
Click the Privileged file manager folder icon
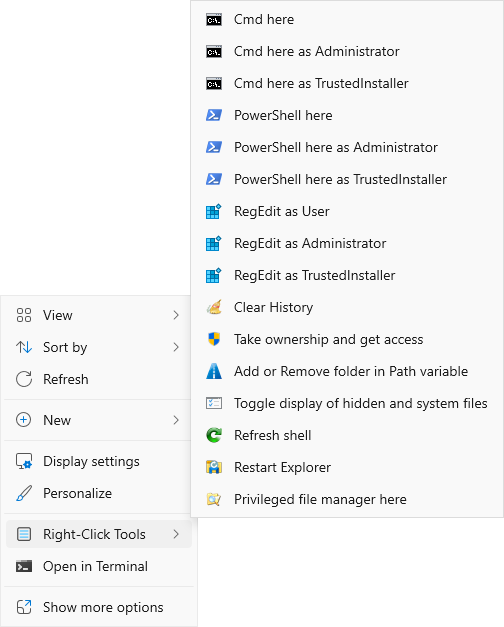pyautogui.click(x=214, y=499)
